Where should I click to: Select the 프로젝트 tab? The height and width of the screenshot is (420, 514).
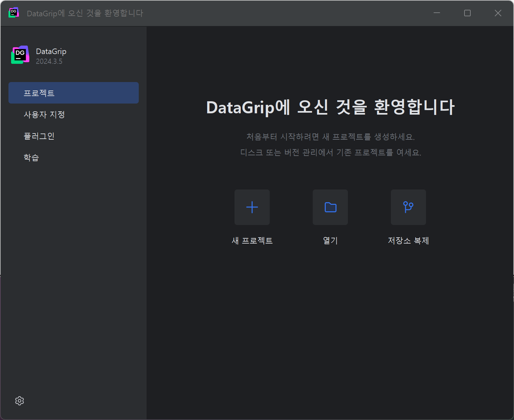[74, 93]
